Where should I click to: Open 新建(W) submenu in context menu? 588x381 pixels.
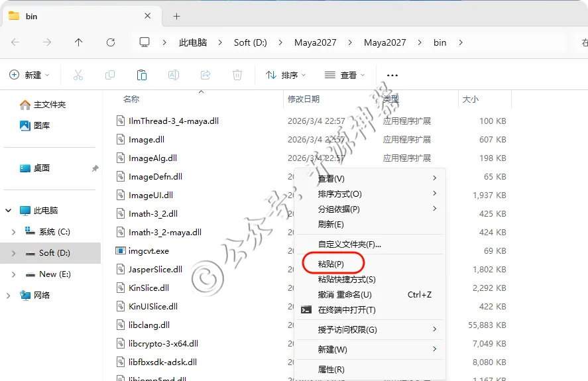pyautogui.click(x=369, y=349)
